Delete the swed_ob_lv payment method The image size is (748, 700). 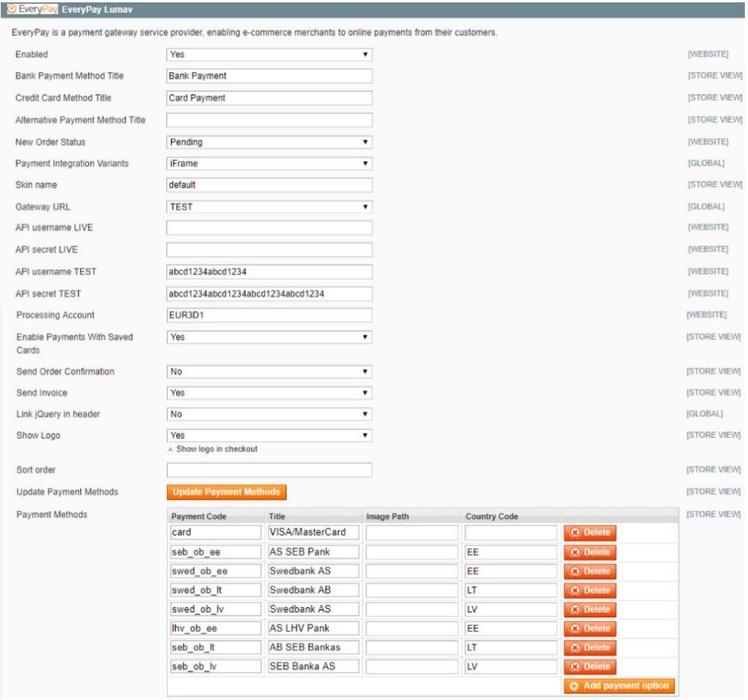(590, 609)
